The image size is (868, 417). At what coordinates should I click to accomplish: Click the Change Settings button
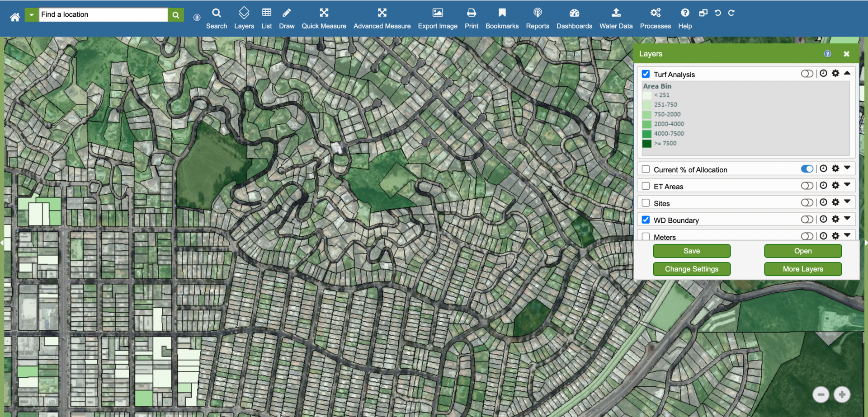(691, 269)
